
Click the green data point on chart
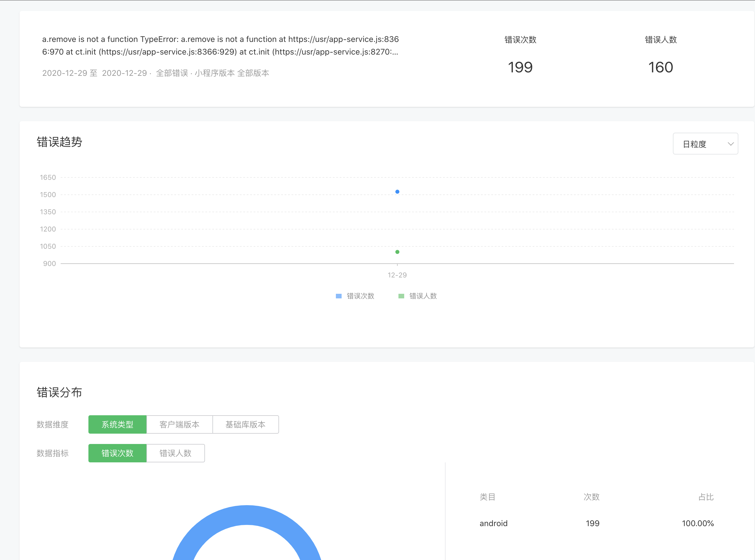(x=397, y=252)
